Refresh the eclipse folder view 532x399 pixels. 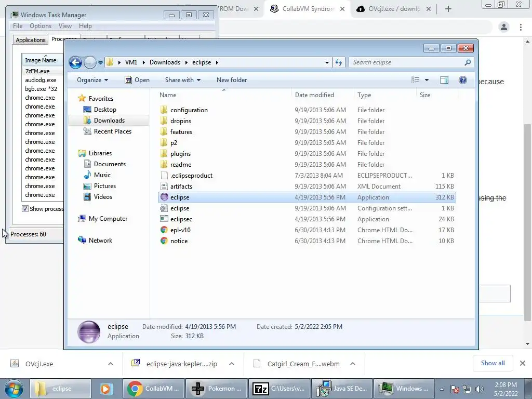pos(339,62)
